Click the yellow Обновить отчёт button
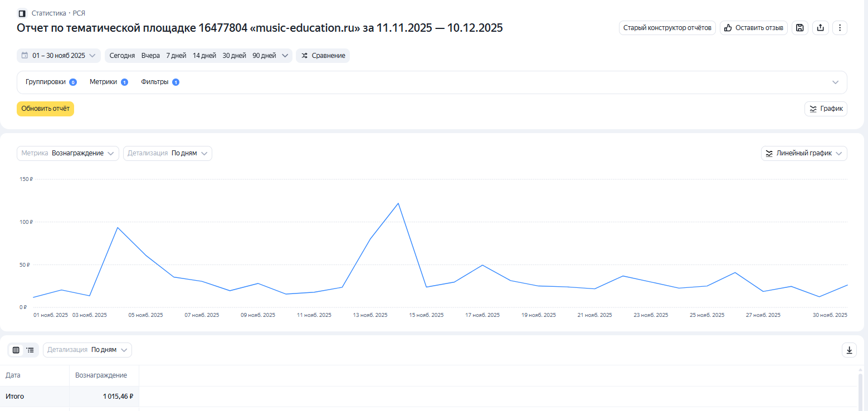The width and height of the screenshot is (868, 411). pos(45,109)
